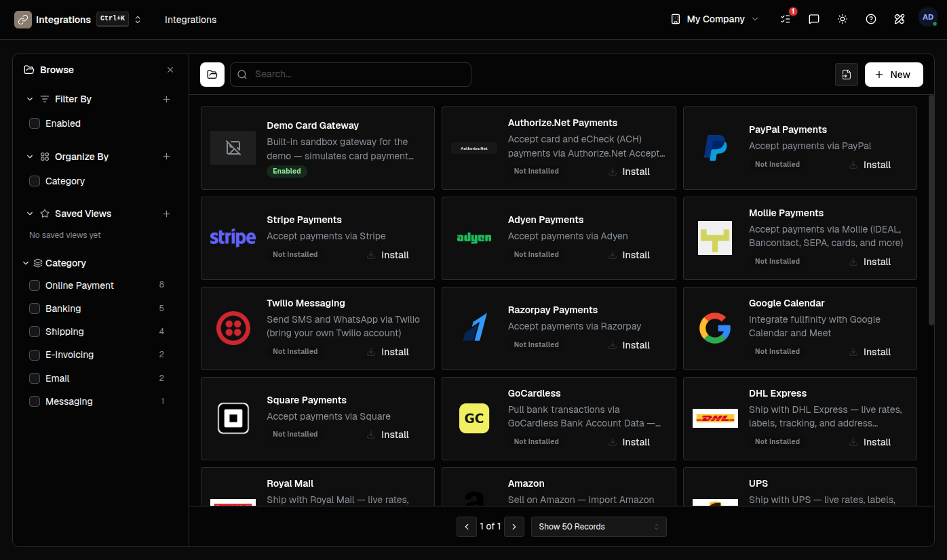Toggle the light/dark theme sun icon
The height and width of the screenshot is (560, 947).
pos(843,19)
